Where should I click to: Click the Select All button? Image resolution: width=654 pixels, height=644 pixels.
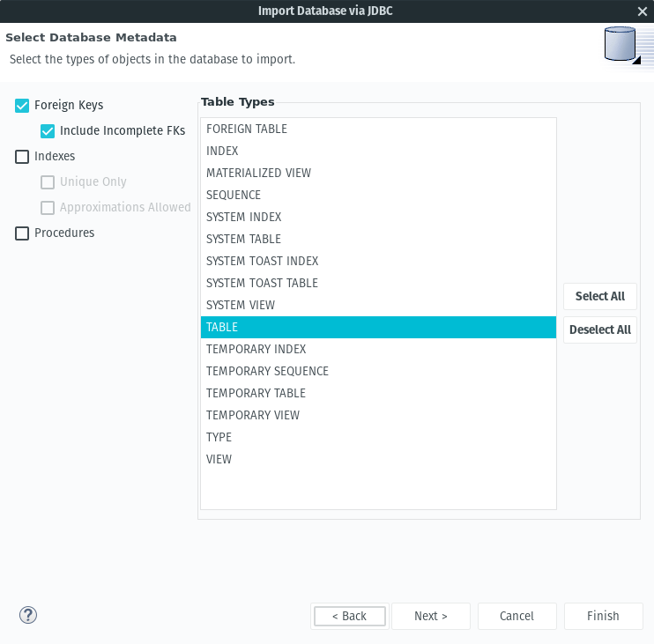(x=599, y=296)
